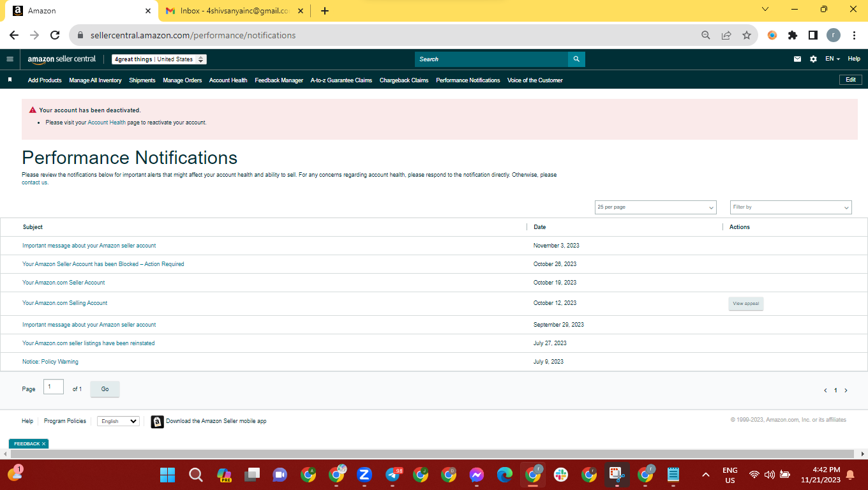Click the Go button next to the page box
The width and height of the screenshot is (868, 490).
pos(105,389)
